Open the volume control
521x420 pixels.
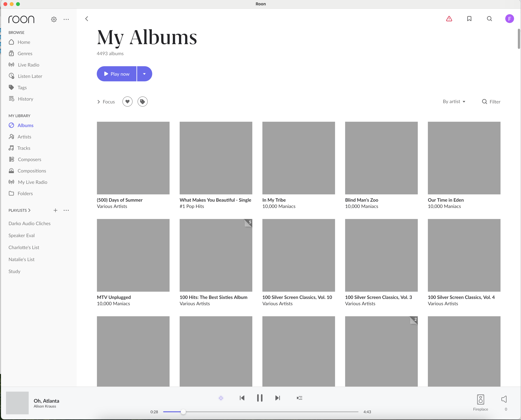[504, 399]
